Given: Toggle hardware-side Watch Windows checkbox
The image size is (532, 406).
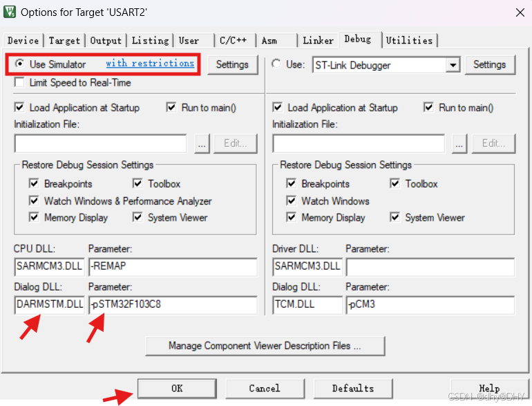Looking at the screenshot, I should point(292,201).
